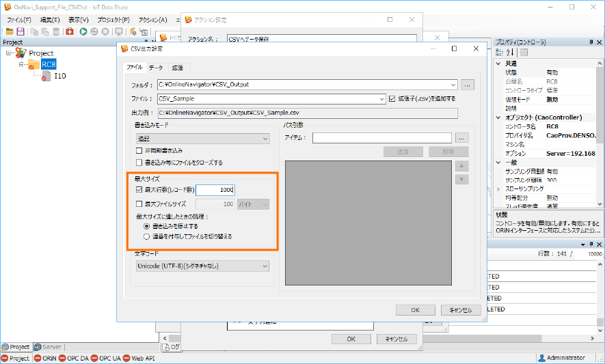
Task: Click the RC8 controller folder icon
Action: [33, 64]
